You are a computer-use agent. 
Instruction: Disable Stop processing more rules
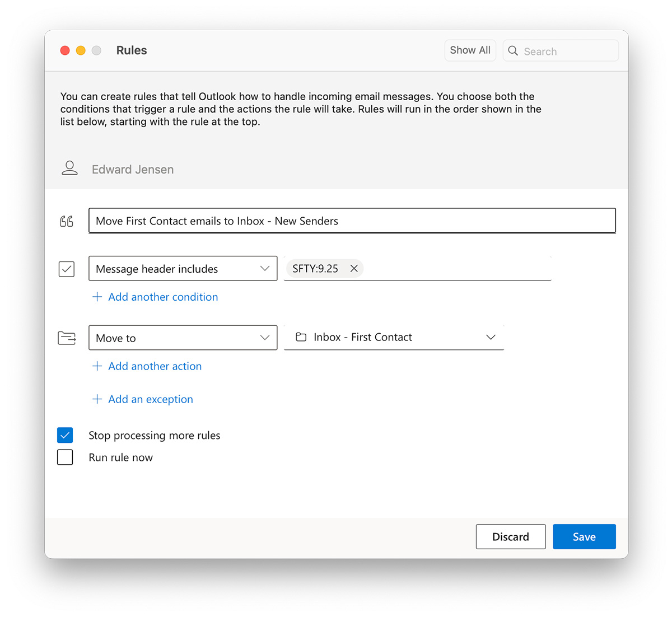click(x=65, y=435)
